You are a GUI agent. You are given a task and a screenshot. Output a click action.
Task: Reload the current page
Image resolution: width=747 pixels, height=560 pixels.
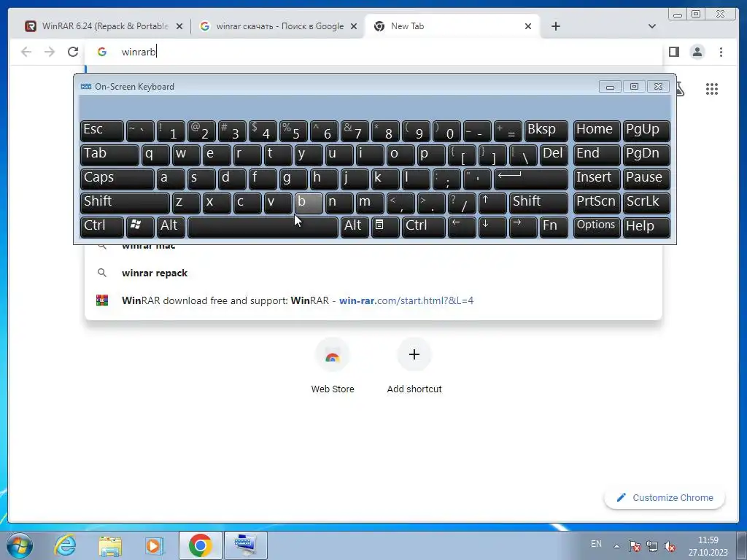tap(73, 52)
